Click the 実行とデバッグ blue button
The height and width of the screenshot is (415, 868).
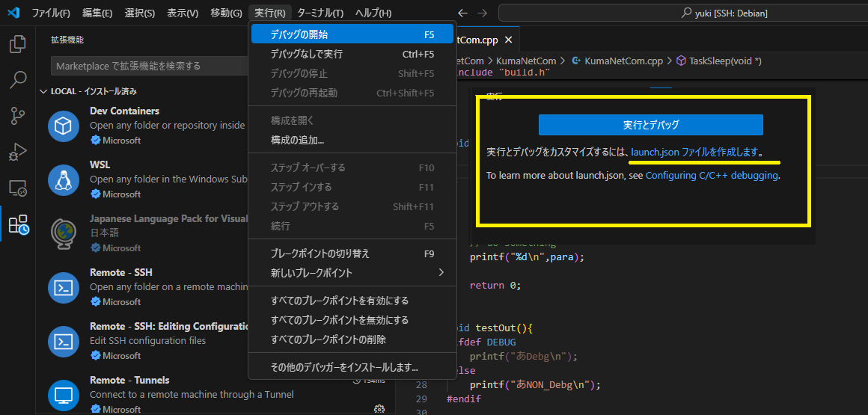click(650, 125)
